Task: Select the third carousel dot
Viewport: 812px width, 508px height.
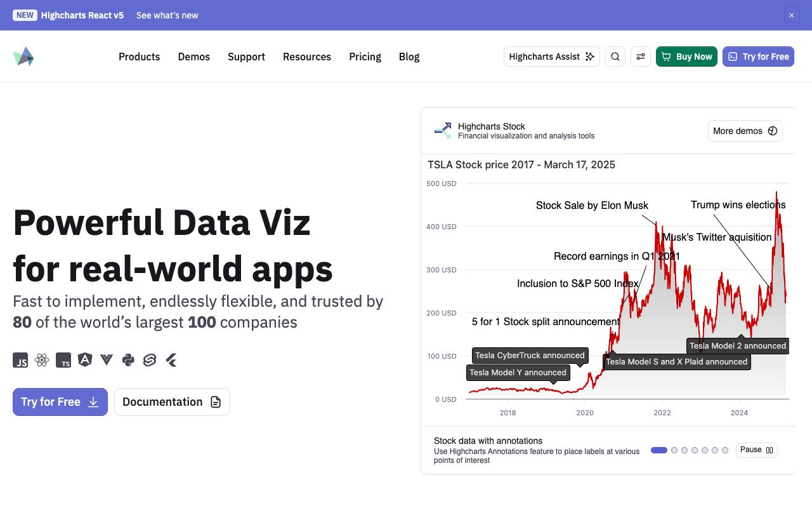Action: pos(684,450)
